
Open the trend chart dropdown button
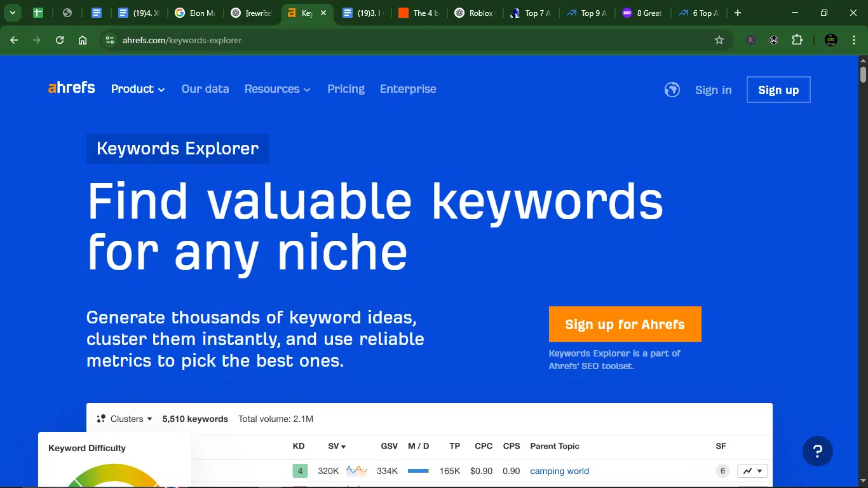click(x=753, y=471)
